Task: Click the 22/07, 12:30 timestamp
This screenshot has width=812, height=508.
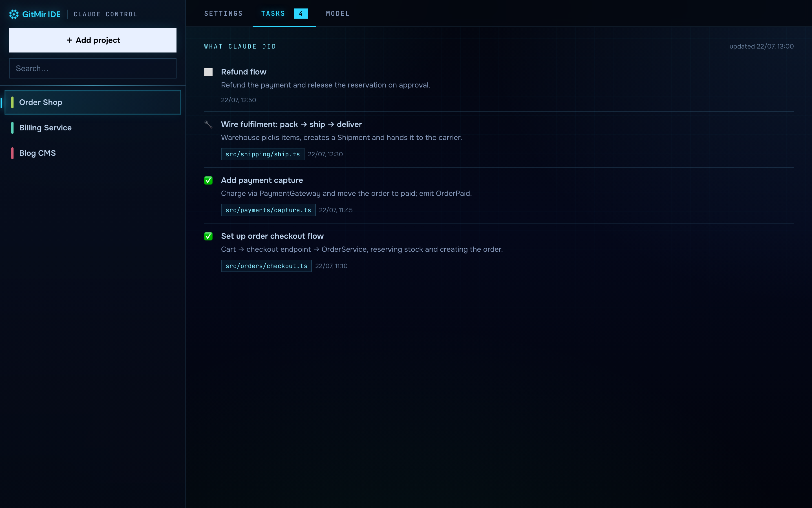Action: (x=325, y=154)
